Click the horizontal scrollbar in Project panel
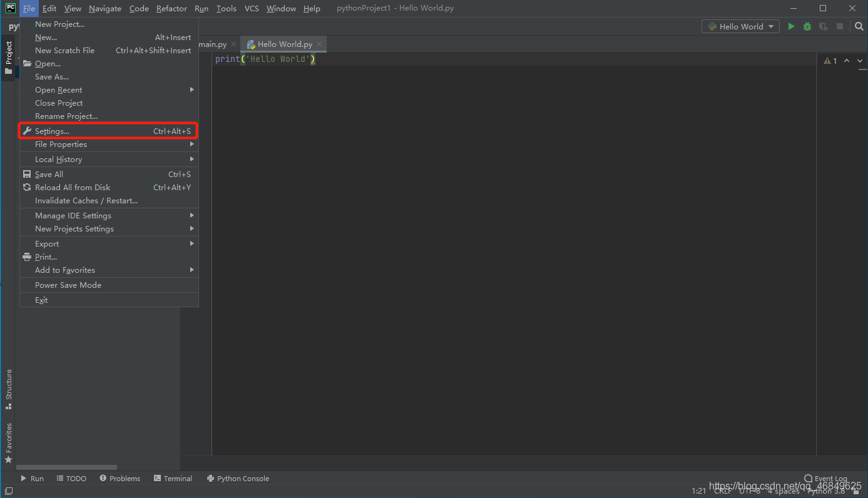The height and width of the screenshot is (498, 868). 66,467
